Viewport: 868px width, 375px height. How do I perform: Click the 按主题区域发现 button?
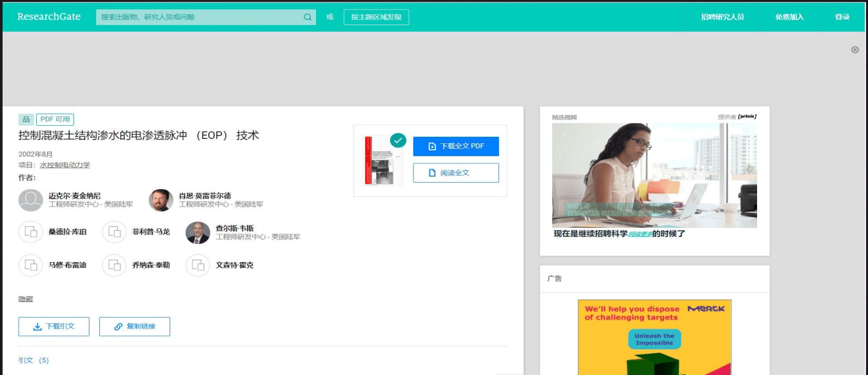tap(376, 17)
